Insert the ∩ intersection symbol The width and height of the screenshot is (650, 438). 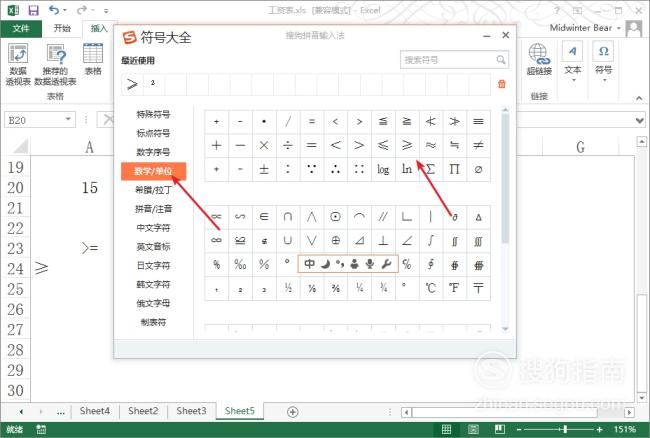(x=288, y=217)
